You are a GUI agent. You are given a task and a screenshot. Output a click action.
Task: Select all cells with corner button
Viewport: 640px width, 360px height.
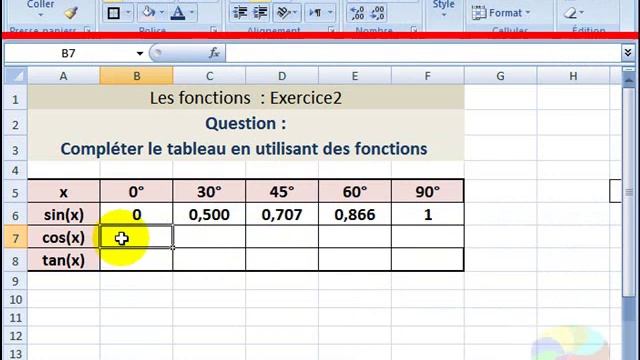tap(16, 76)
